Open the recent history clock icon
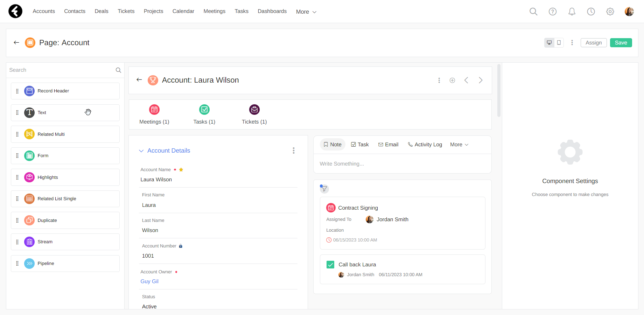The width and height of the screenshot is (644, 315). [591, 12]
